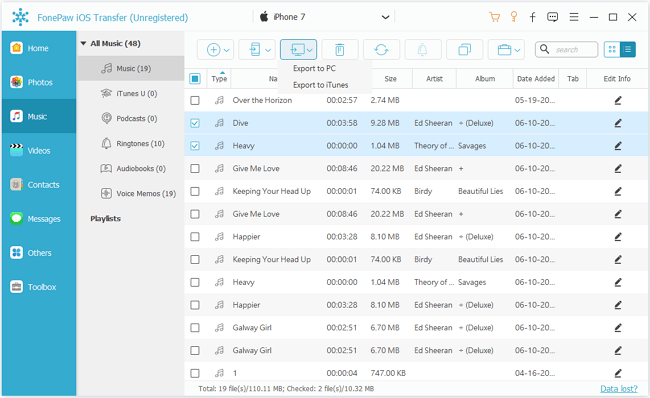Screen dimensions: 650x398
Task: Open the add button dropdown arrow
Action: (227, 50)
